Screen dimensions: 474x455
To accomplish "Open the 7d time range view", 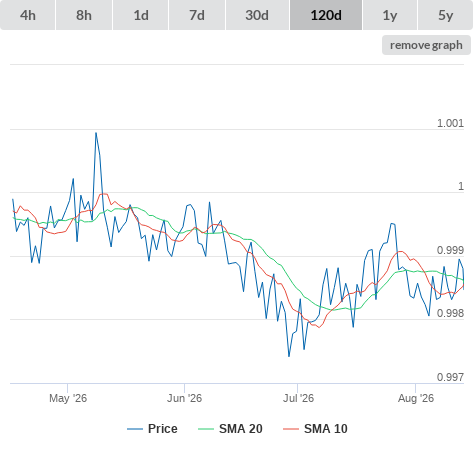I will point(197,15).
